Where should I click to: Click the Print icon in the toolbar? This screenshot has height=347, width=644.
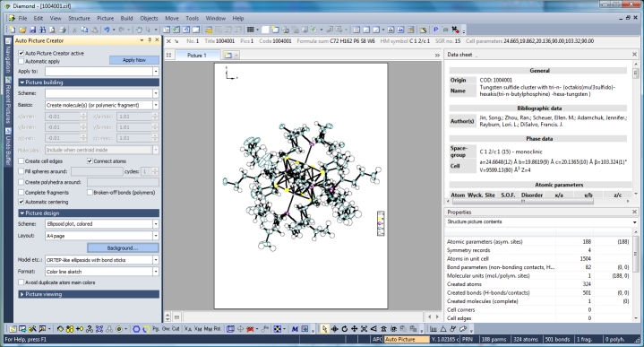click(63, 30)
